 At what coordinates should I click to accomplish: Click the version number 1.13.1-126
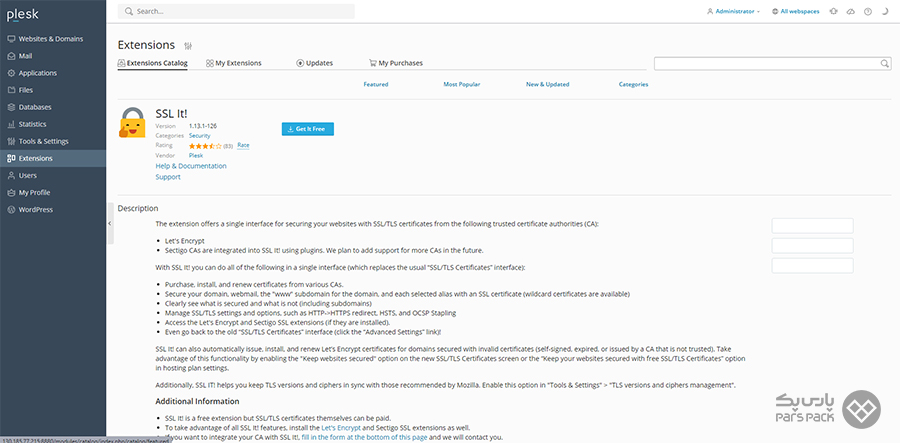(203, 126)
